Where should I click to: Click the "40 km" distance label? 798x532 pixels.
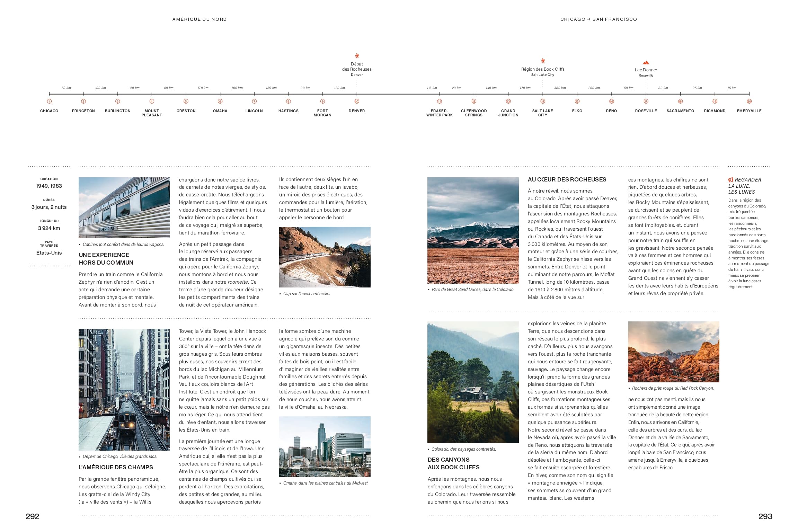(135, 88)
